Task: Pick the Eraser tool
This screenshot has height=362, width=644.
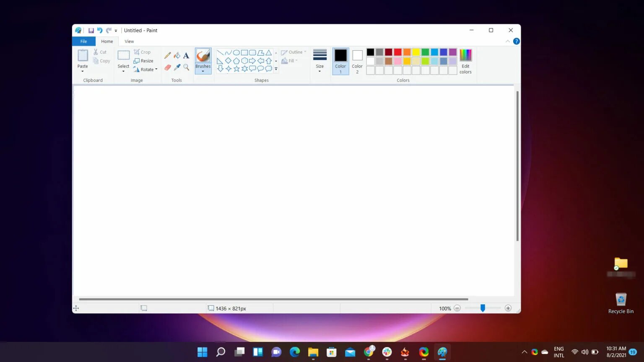Action: [168, 67]
